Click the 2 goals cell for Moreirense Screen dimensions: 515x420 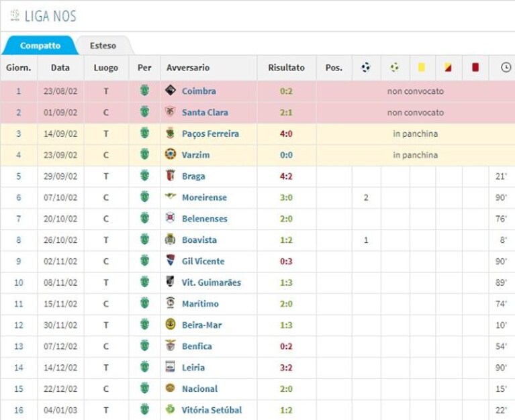(x=366, y=197)
